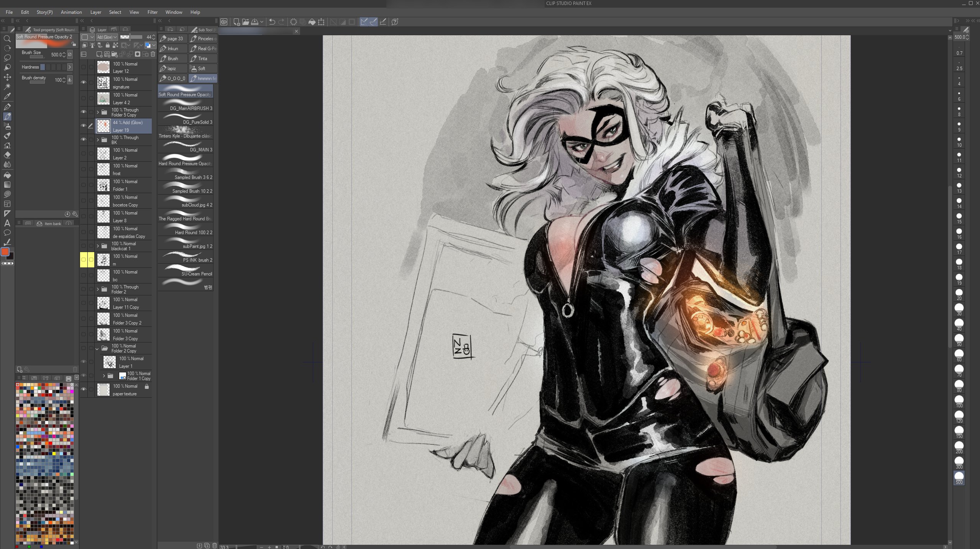The image size is (980, 549).
Task: Select the Fill bucket tool
Action: pyautogui.click(x=7, y=175)
